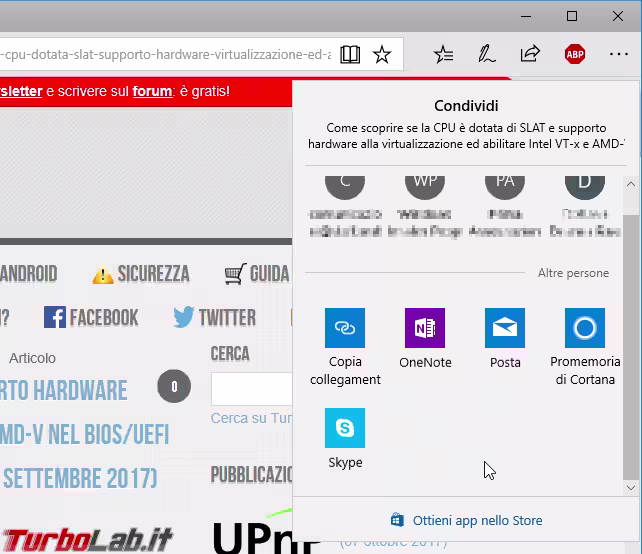
Task: Minimize the Edge window
Action: pos(526,16)
